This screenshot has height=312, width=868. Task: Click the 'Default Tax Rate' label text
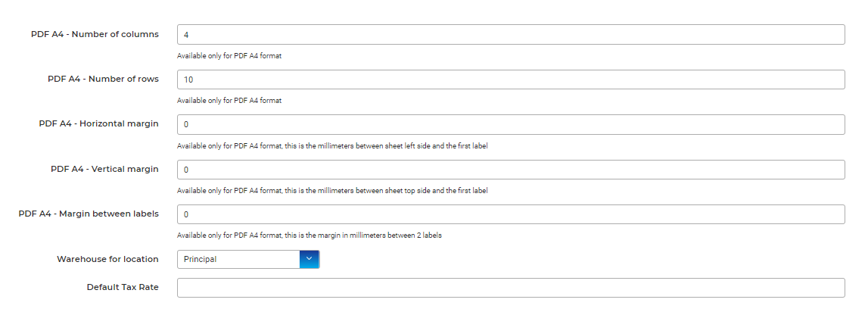(123, 287)
